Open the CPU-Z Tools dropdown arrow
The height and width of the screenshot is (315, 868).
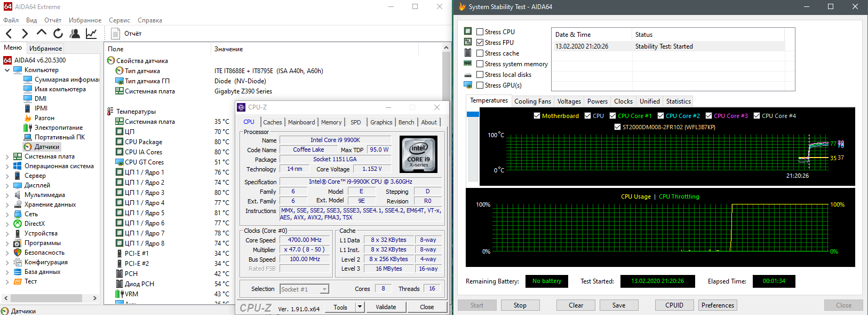[x=360, y=307]
